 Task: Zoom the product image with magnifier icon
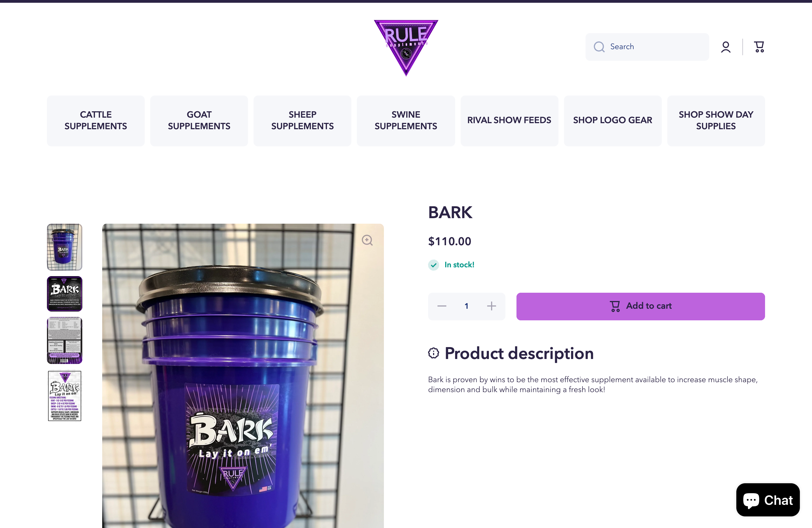(367, 240)
